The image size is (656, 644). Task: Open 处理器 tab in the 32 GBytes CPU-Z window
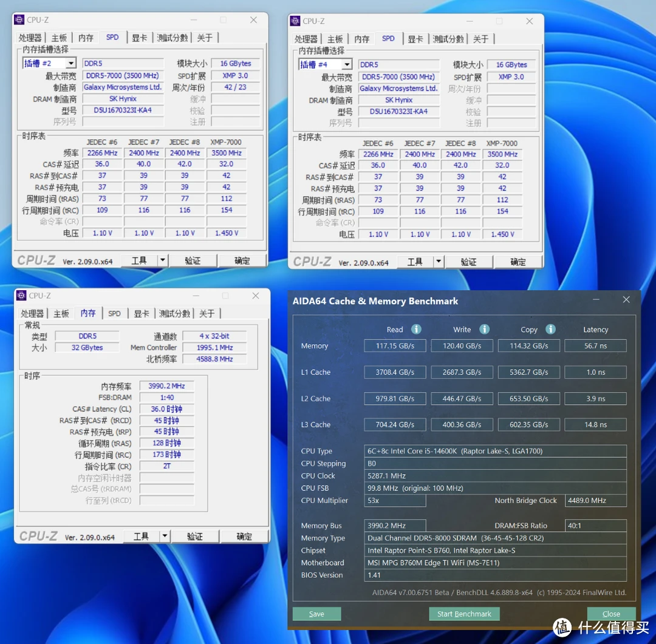[32, 313]
